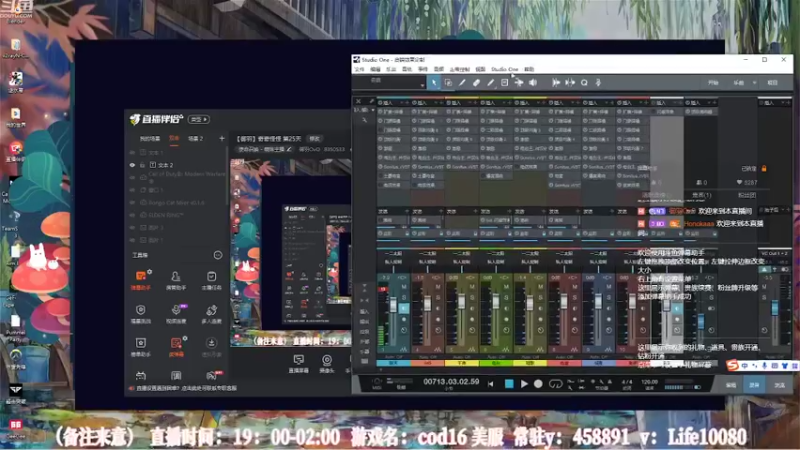Add 摄像头 camera source below the preview
The image size is (800, 450).
[x=327, y=364]
